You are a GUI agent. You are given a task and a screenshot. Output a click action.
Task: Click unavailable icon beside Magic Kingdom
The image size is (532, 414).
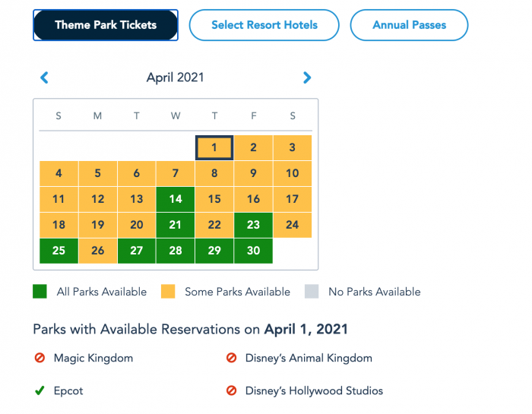point(40,358)
